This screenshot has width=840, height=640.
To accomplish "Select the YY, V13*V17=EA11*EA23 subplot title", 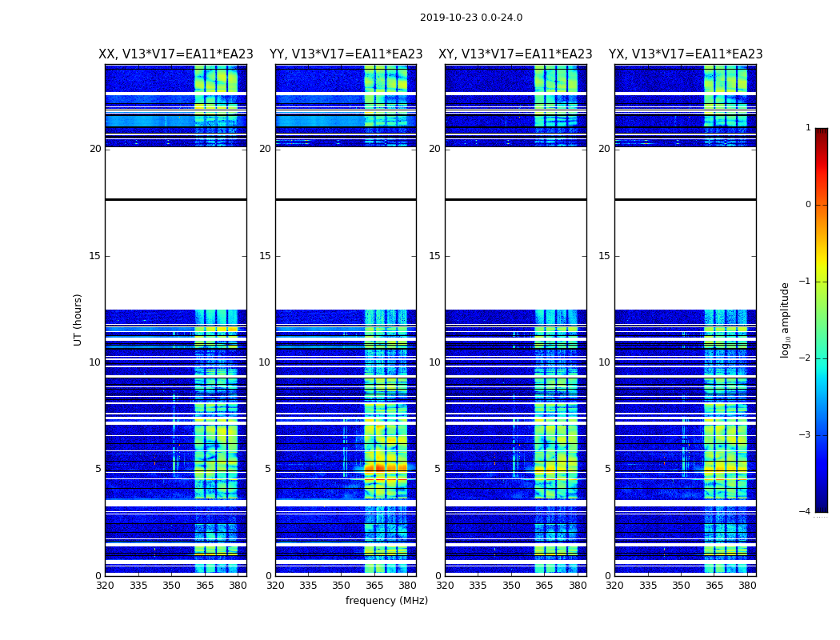I will 346,54.
